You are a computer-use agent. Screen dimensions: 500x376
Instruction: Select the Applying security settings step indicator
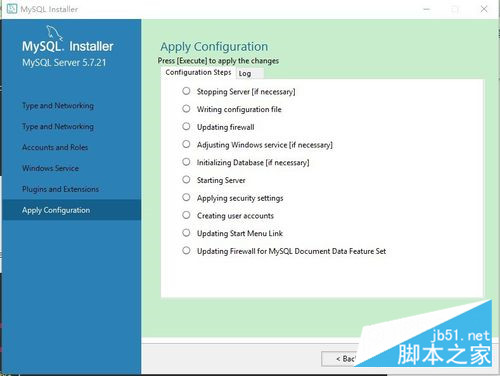coord(186,197)
